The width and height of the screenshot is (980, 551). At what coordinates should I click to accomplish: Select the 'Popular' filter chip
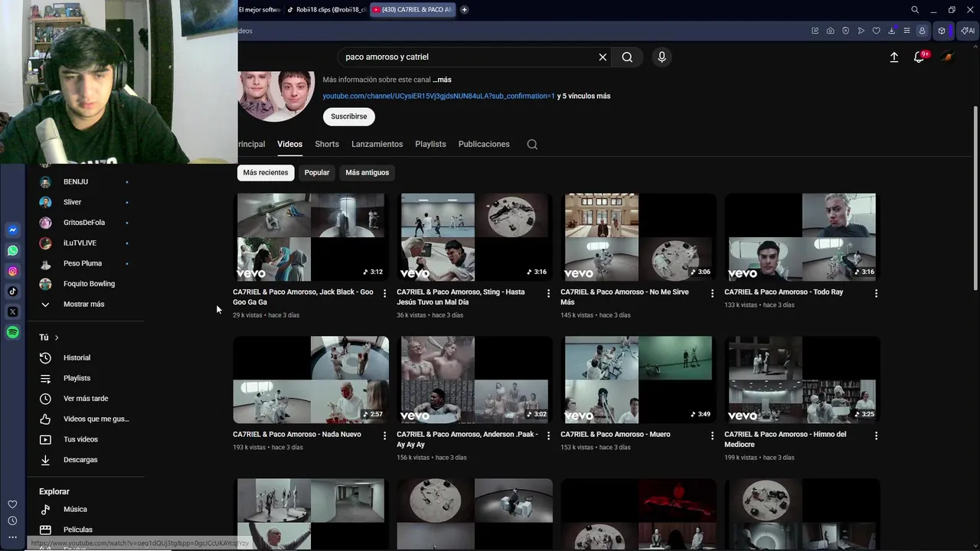click(317, 173)
